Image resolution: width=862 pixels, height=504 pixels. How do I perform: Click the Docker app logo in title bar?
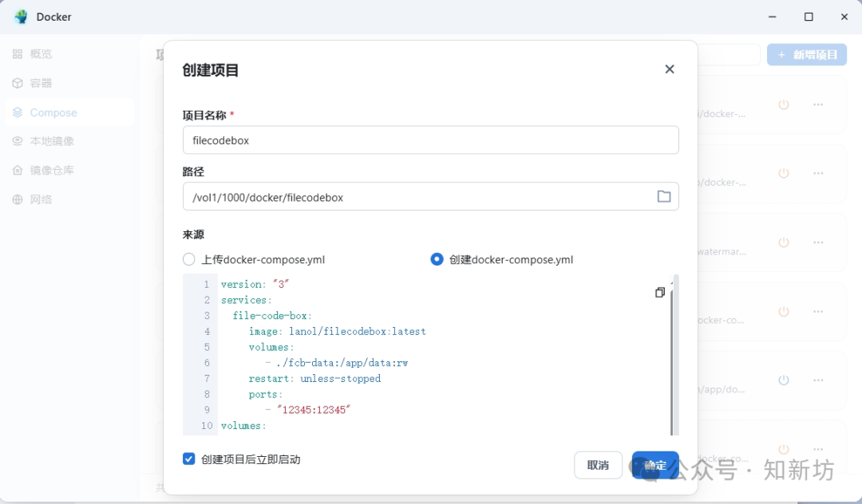[22, 17]
